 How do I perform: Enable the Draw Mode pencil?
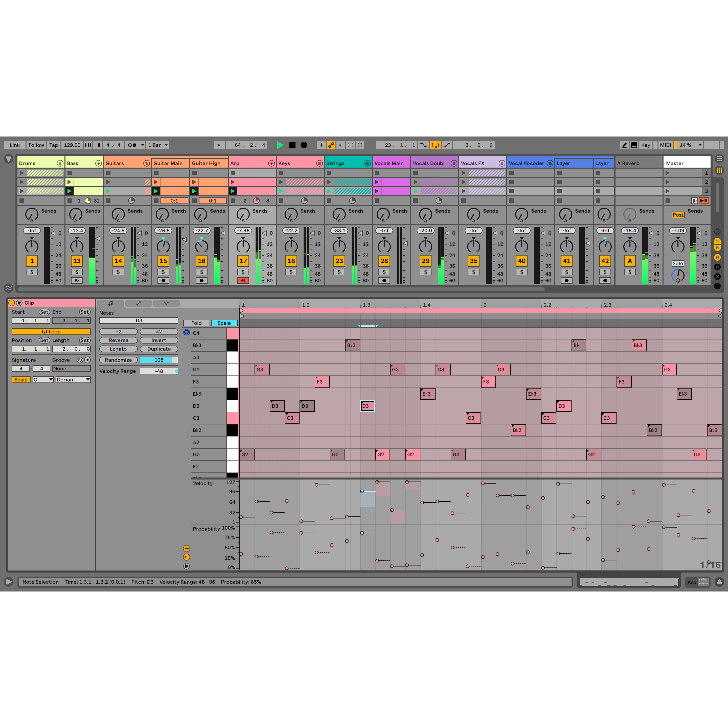pos(624,145)
